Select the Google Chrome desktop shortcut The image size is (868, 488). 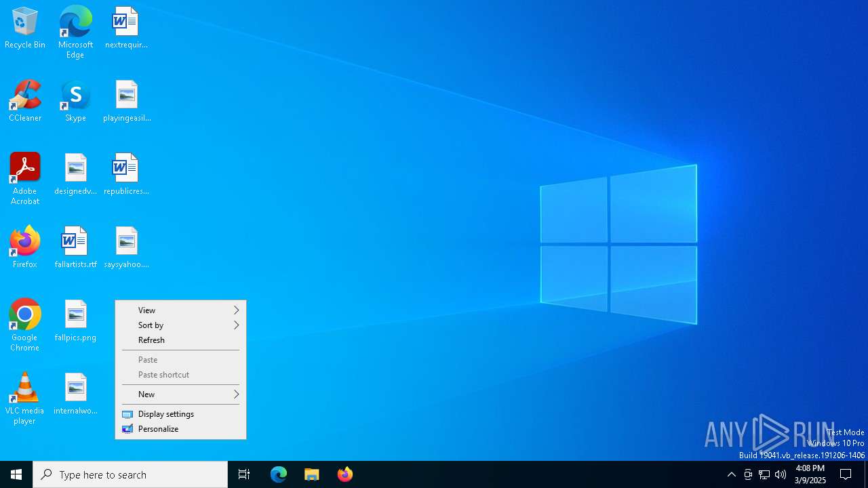pyautogui.click(x=25, y=325)
